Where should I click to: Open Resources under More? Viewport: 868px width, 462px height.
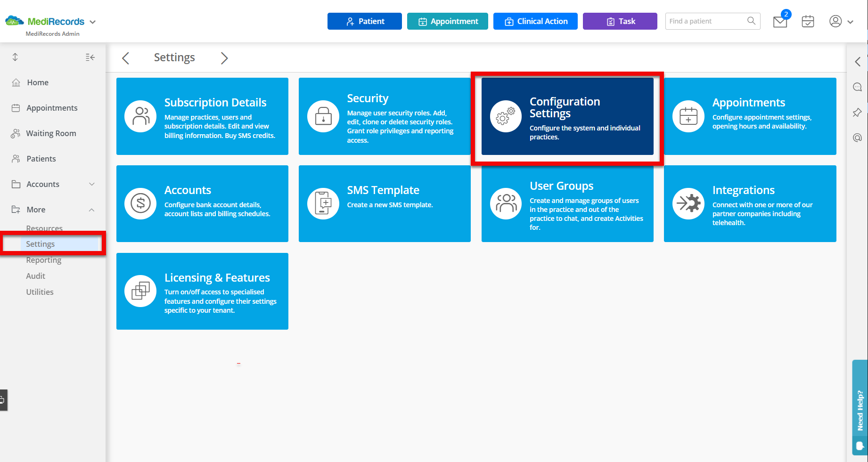[44, 228]
